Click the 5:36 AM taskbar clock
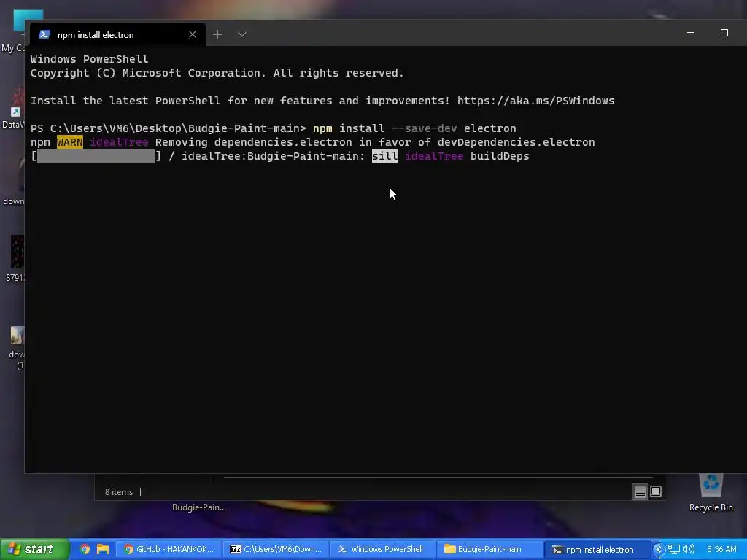The height and width of the screenshot is (560, 747). click(721, 550)
